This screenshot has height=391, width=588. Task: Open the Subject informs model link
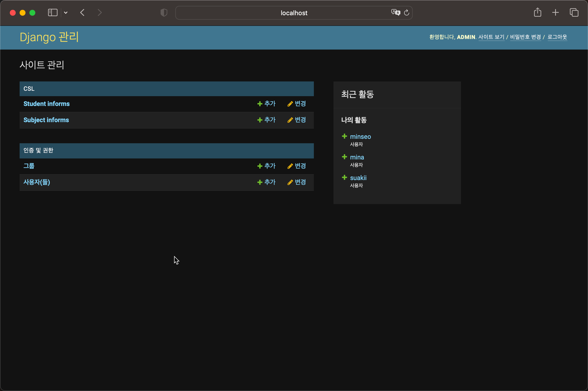(46, 120)
